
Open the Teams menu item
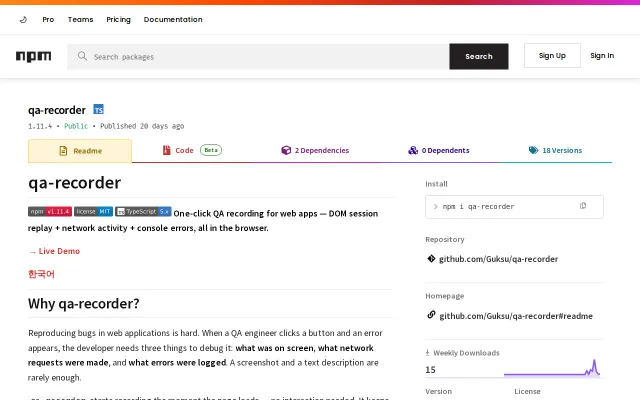[80, 20]
